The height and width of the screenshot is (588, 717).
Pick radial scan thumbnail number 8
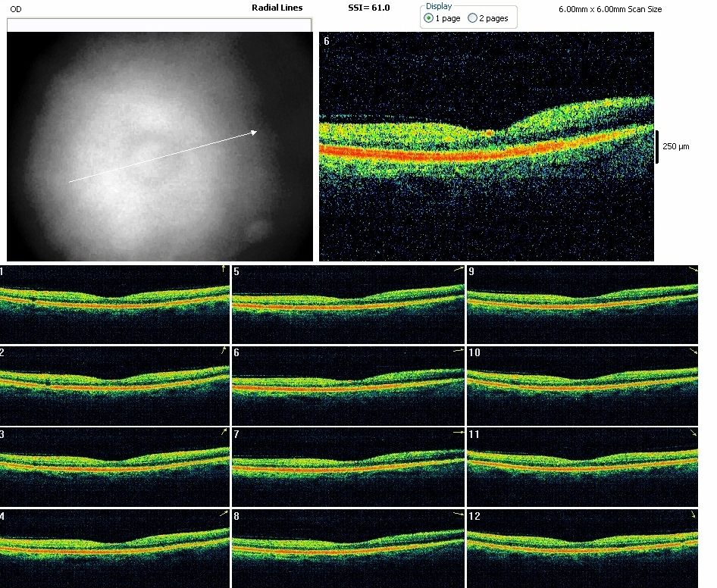(347, 548)
